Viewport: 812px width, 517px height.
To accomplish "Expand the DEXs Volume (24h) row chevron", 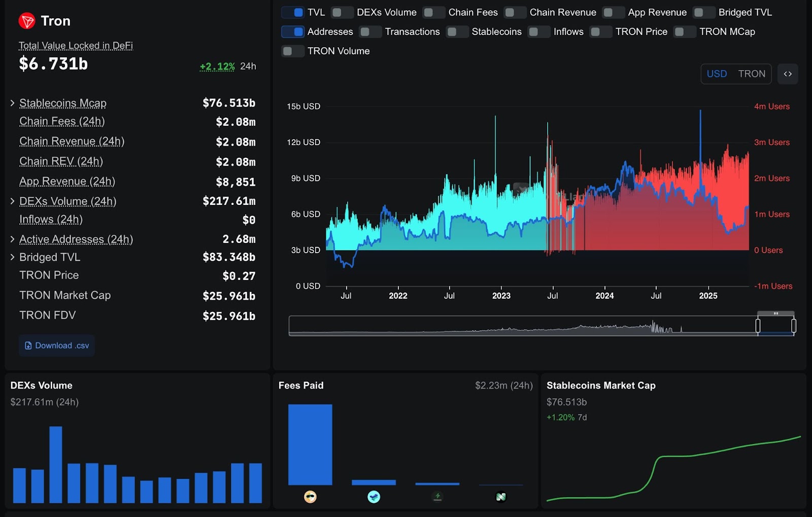I will tap(12, 201).
